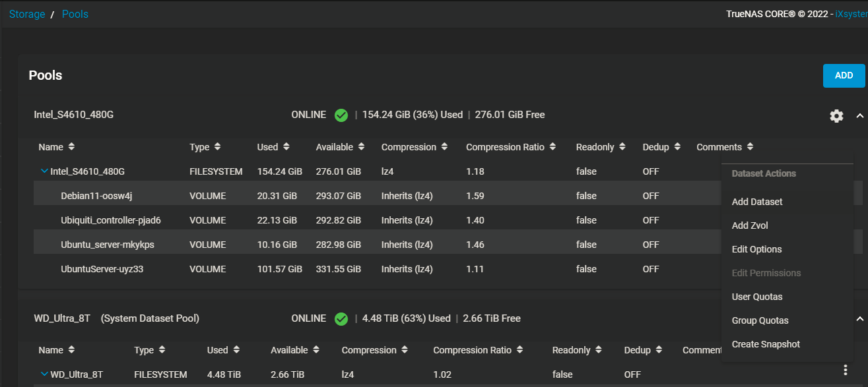Sort the WD_Ultra_8T table by Compression Ratio
The image size is (868, 387).
pyautogui.click(x=479, y=350)
